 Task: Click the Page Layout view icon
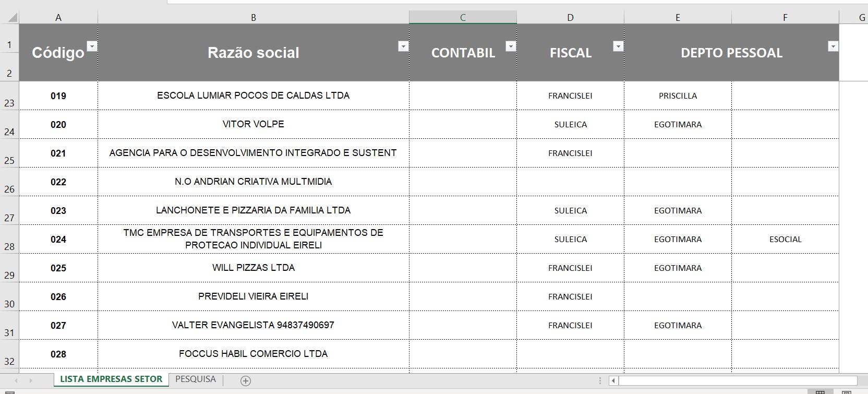(847, 392)
